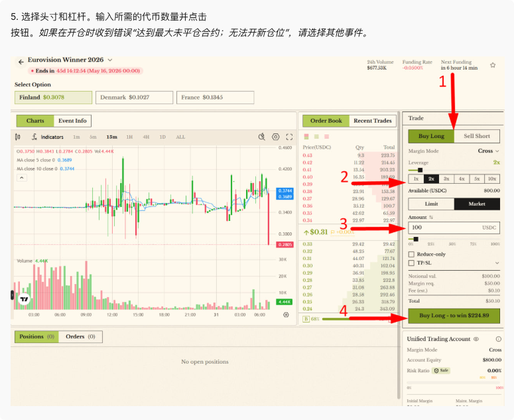Set chart interval to ALL
The width and height of the screenshot is (514, 420).
[x=180, y=137]
